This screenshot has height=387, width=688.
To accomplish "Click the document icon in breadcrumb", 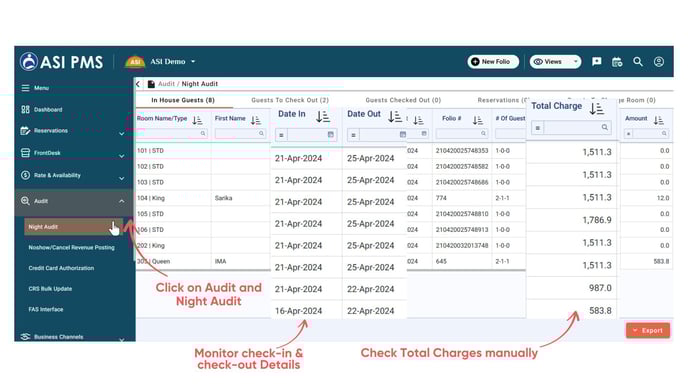I will click(x=151, y=84).
